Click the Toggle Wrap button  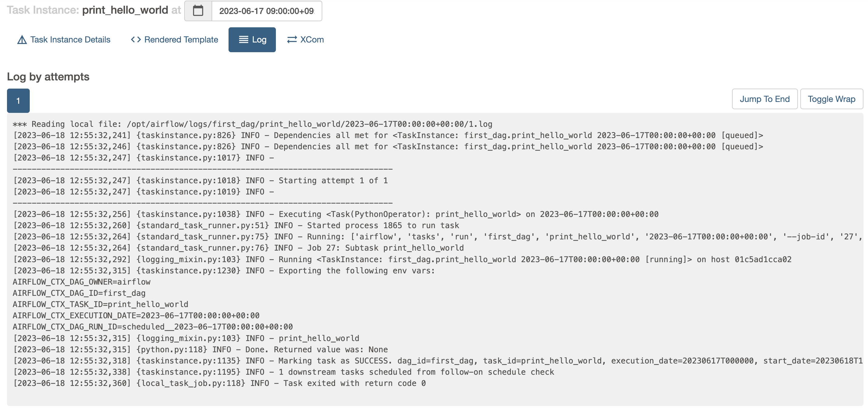pyautogui.click(x=831, y=99)
